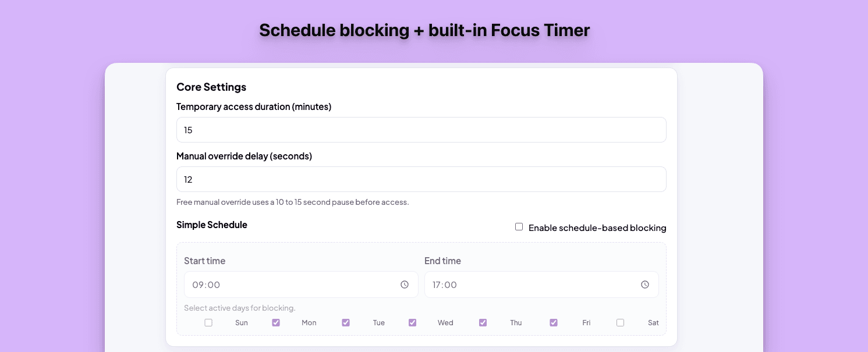Deselect Fri from active days
The height and width of the screenshot is (352, 868).
tap(553, 322)
